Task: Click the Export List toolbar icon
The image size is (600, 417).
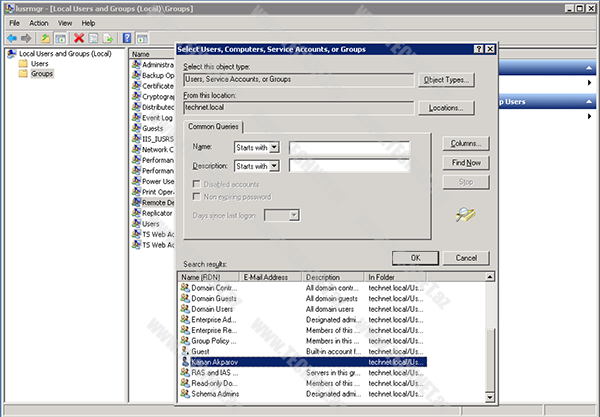Action: click(x=107, y=37)
